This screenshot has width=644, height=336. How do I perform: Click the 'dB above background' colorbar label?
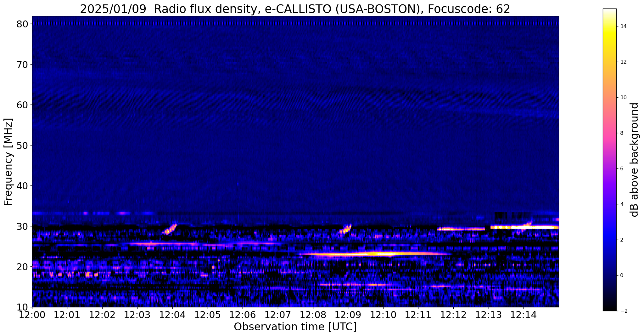click(635, 160)
